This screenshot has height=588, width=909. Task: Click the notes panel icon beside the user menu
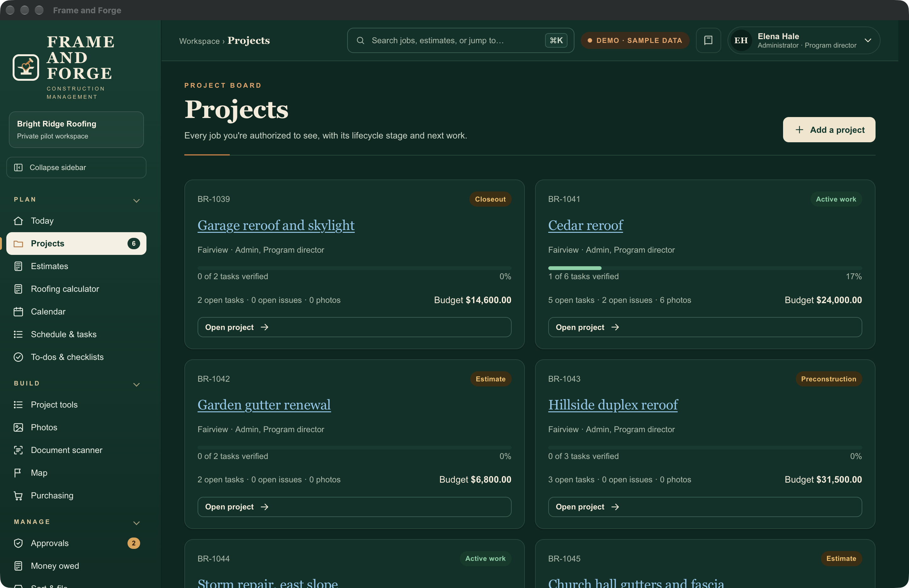[x=708, y=40]
